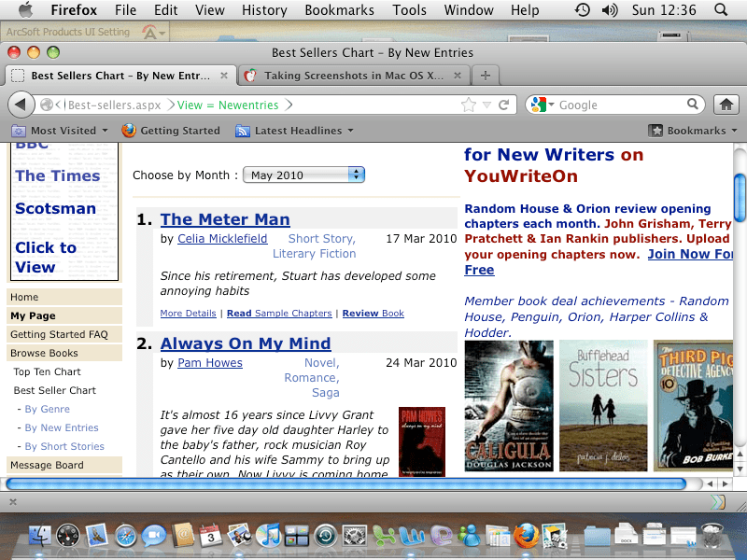747x560 pixels.
Task: Click the volume icon in menu bar
Action: pos(610,10)
